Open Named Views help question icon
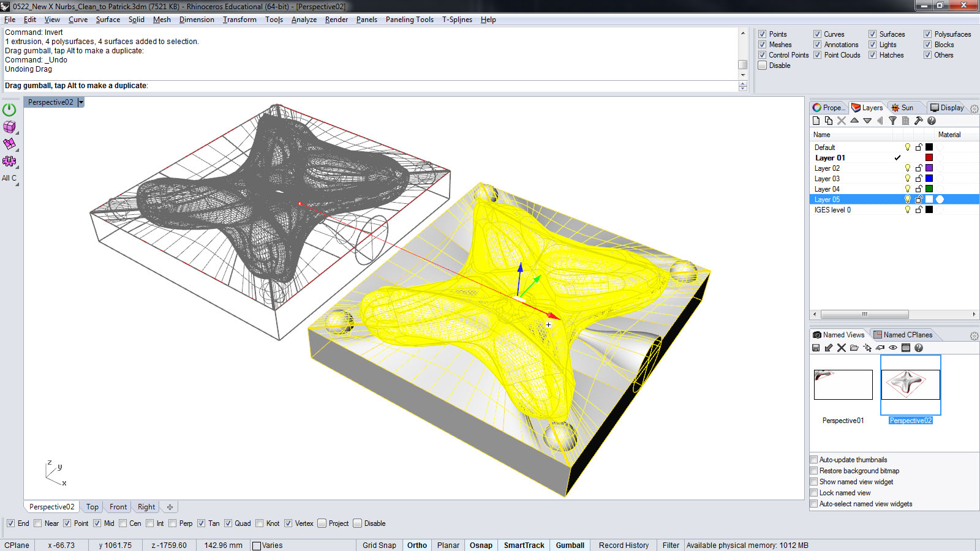 (x=919, y=348)
